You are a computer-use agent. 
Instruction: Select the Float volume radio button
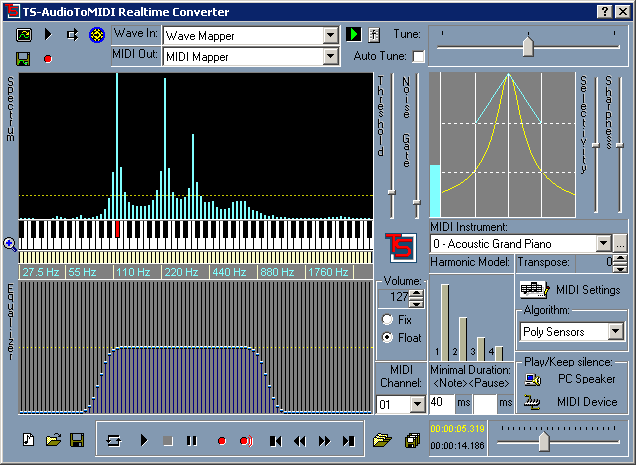[387, 338]
